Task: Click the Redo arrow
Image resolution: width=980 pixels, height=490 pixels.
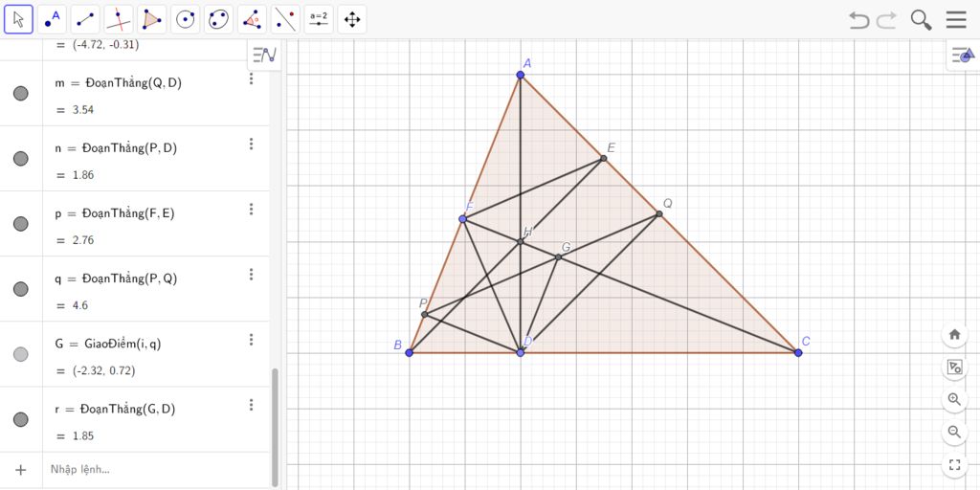Action: click(x=886, y=20)
